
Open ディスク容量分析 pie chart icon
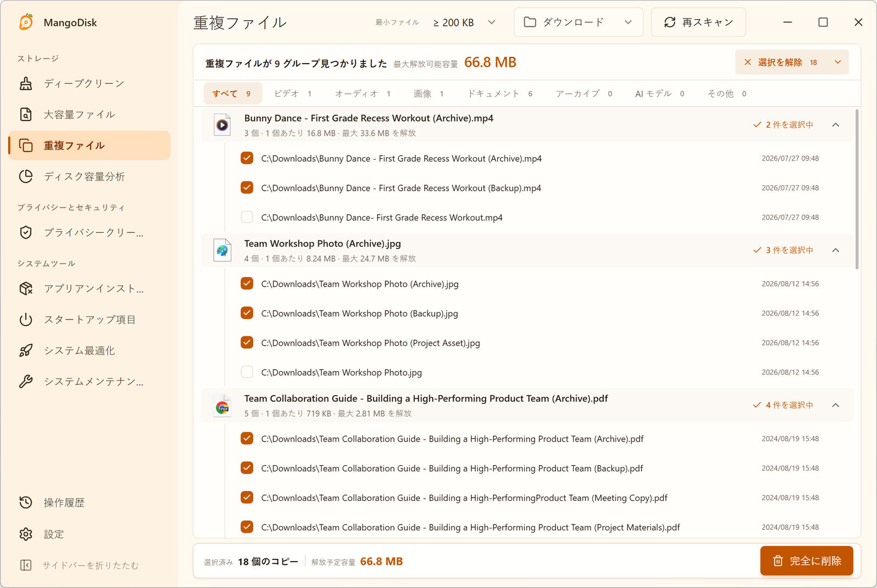(26, 176)
